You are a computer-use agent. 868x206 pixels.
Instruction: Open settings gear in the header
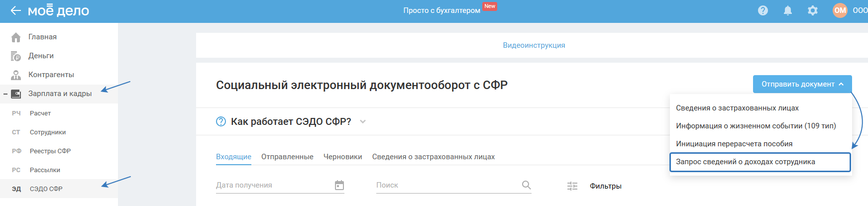812,10
